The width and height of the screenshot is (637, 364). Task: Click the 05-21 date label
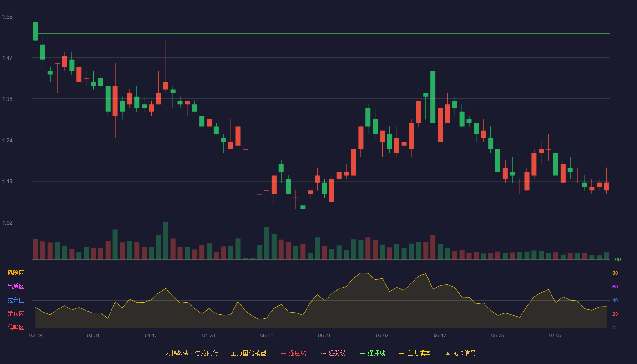tap(324, 335)
